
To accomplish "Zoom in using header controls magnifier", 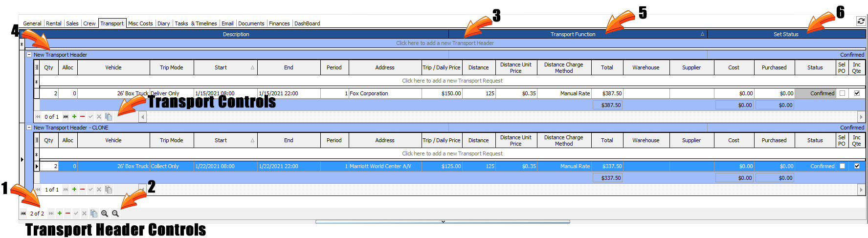I will 104,214.
